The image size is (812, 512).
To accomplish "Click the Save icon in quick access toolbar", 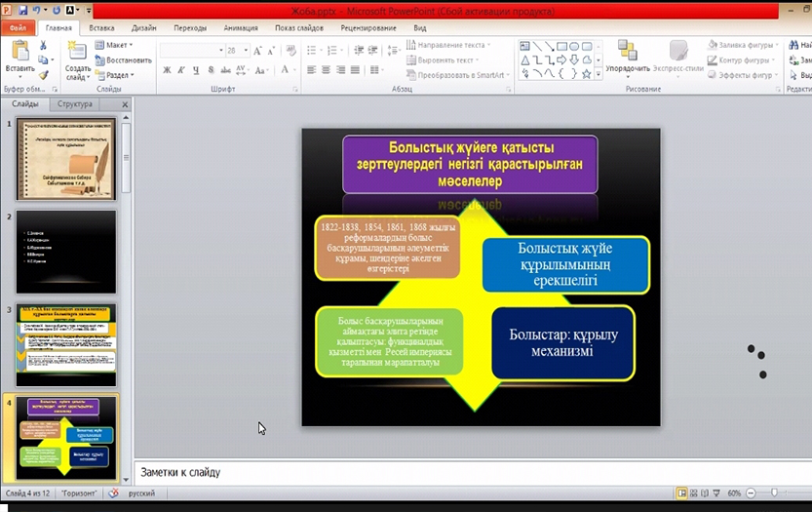I will pos(21,10).
